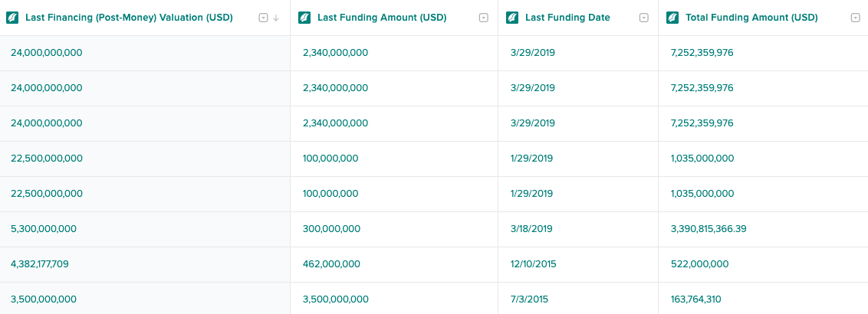Select the 4,382,177,709 valuation cell
The image size is (868, 314).
pyautogui.click(x=145, y=264)
